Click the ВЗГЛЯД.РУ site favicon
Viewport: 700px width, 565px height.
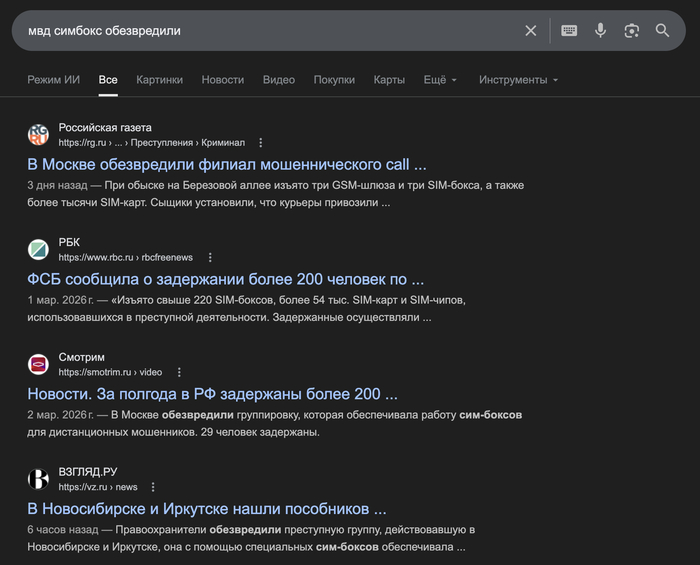(38, 479)
